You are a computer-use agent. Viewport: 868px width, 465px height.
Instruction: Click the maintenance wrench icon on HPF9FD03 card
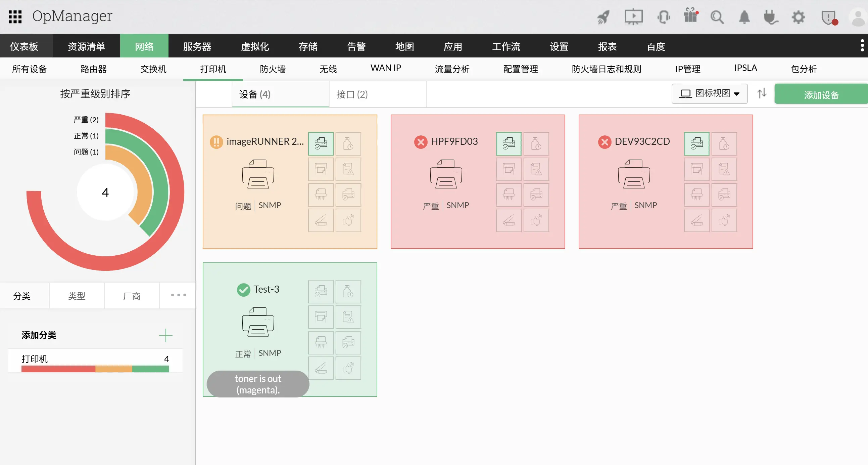[536, 221]
